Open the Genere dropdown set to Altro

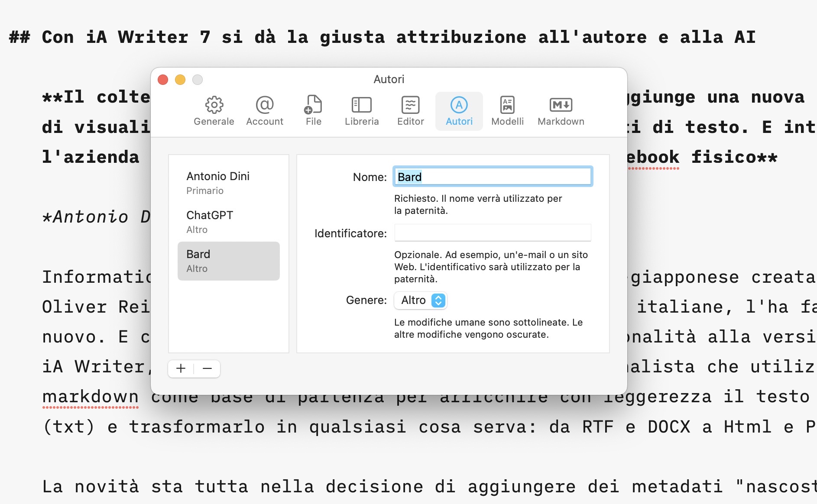[x=420, y=300]
